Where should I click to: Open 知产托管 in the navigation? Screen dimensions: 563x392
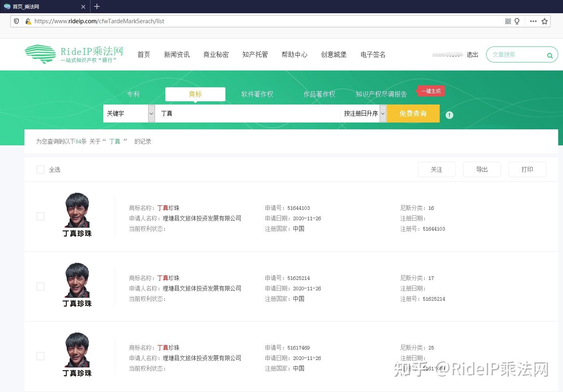click(255, 54)
